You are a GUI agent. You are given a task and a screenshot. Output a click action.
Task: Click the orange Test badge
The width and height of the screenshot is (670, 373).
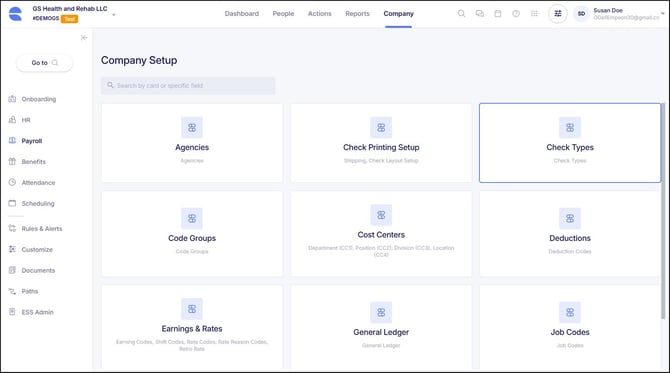pos(69,19)
